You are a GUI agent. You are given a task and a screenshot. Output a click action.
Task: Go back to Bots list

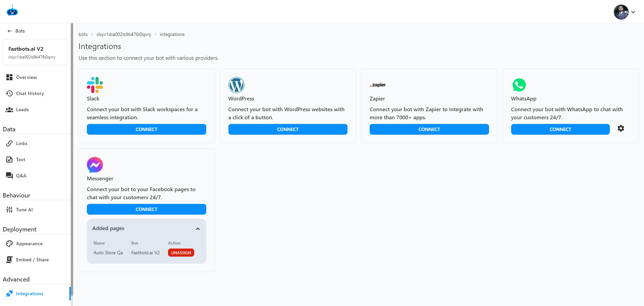coord(16,31)
